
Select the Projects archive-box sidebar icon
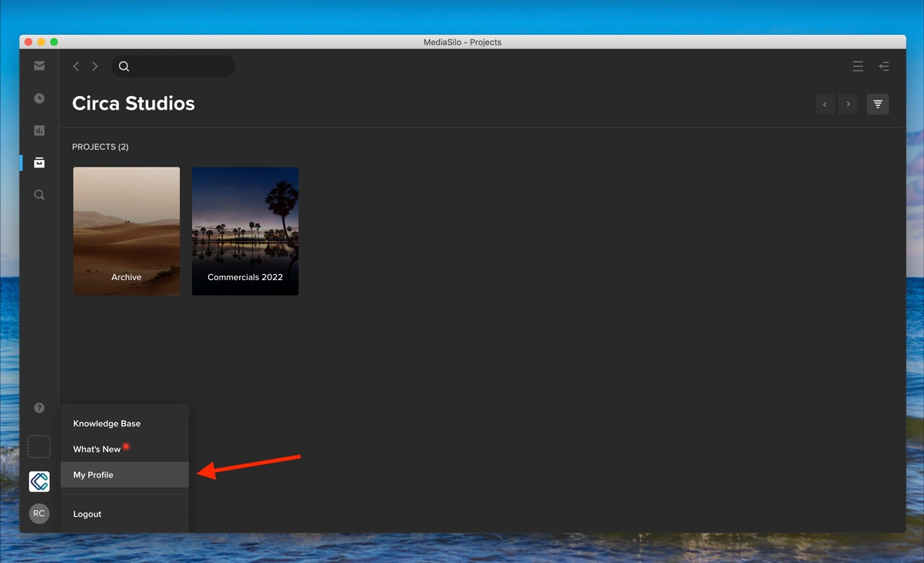pyautogui.click(x=39, y=162)
